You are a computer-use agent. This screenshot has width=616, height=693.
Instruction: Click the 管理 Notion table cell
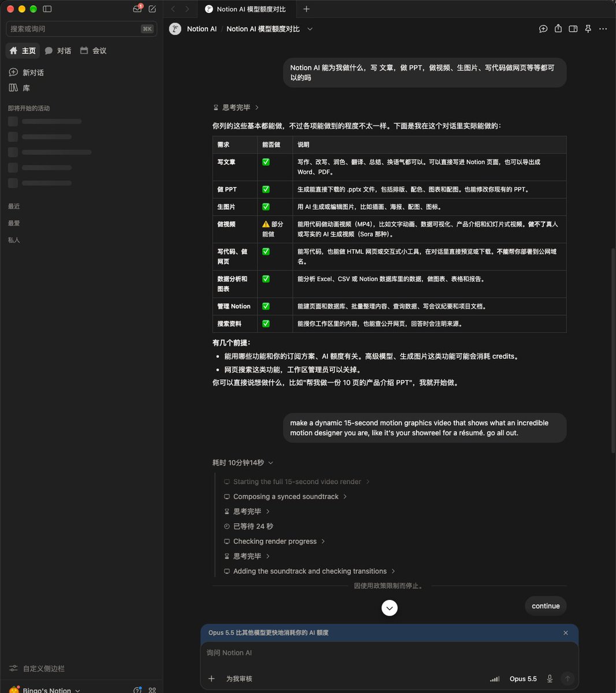pyautogui.click(x=235, y=306)
